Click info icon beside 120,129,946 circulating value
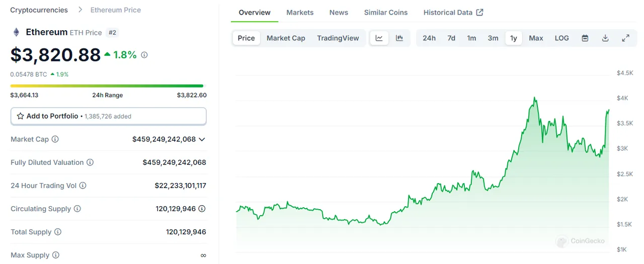The width and height of the screenshot is (644, 264). point(202,209)
